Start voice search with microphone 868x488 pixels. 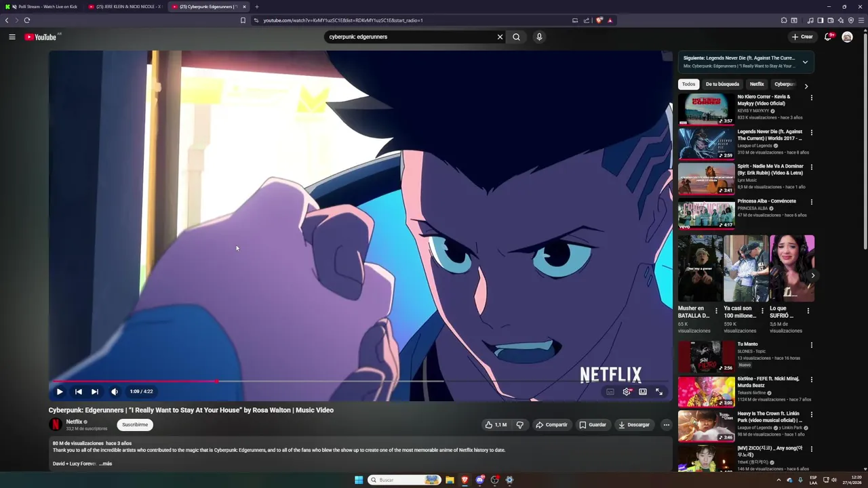coord(539,37)
